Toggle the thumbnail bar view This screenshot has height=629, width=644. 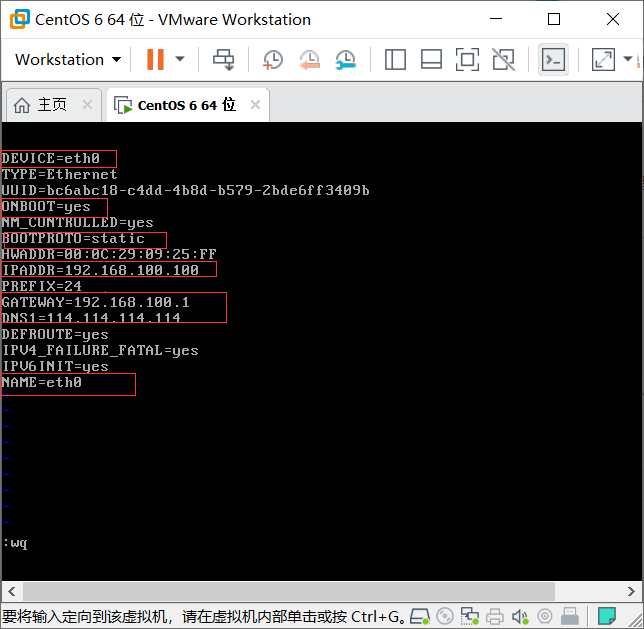431,60
